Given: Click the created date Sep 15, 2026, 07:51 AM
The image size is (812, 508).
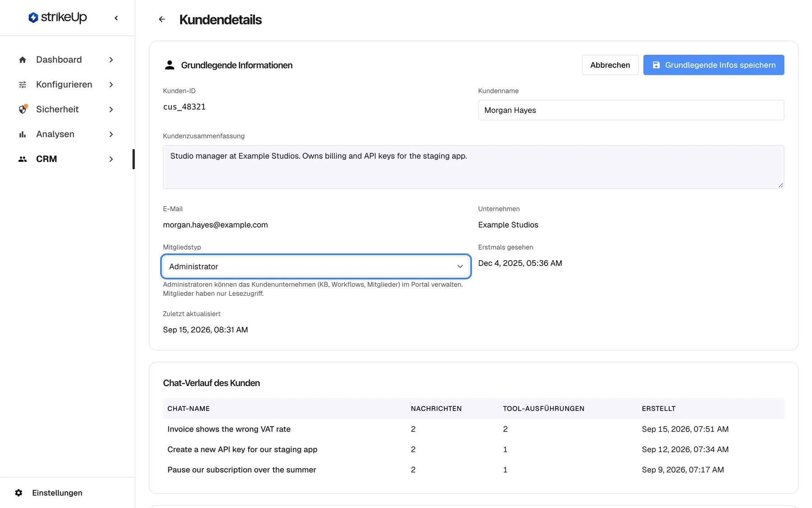Looking at the screenshot, I should click(685, 429).
